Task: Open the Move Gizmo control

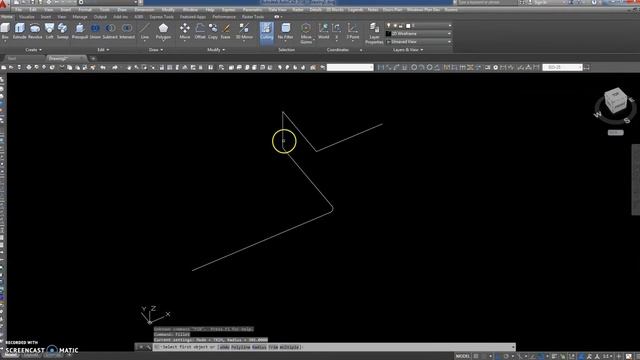Action: 306,33
